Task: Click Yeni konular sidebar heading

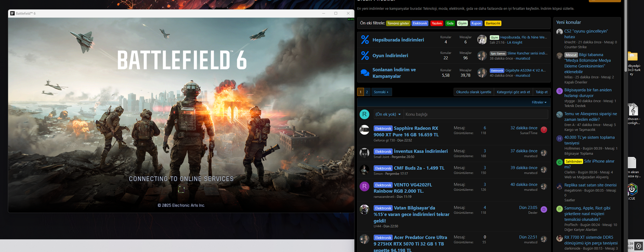Action: 569,22
